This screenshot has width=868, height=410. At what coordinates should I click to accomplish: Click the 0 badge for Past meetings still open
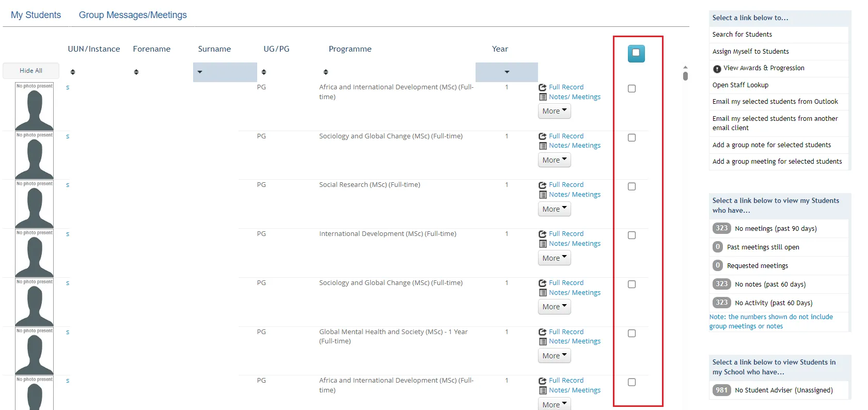(x=718, y=247)
